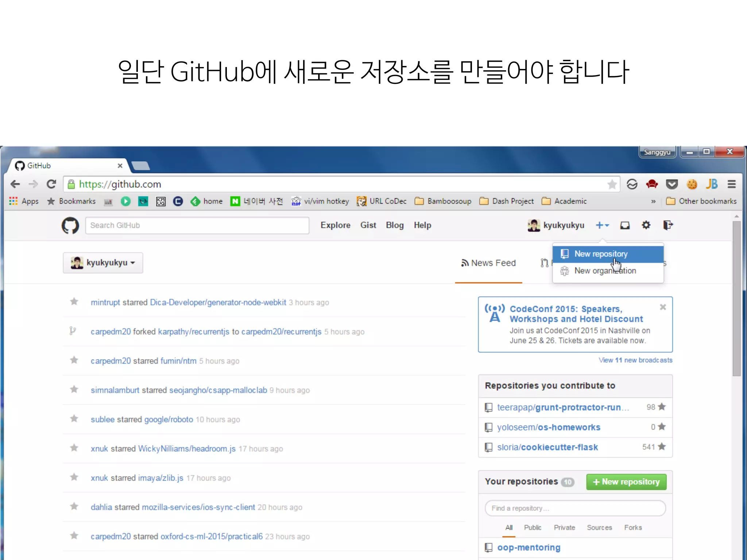Filter repositories by Forks

point(633,528)
